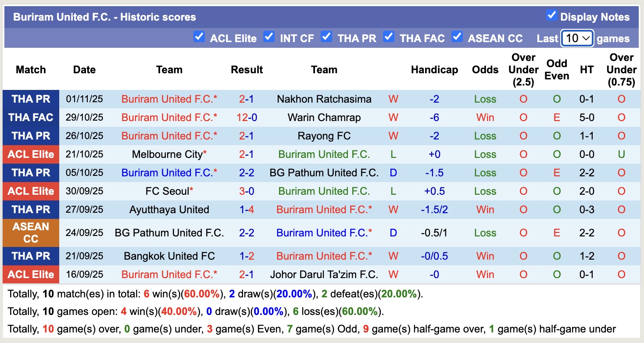Click the 2-1 result of the Rayong FC match
The height and width of the screenshot is (343, 644).
click(x=247, y=136)
